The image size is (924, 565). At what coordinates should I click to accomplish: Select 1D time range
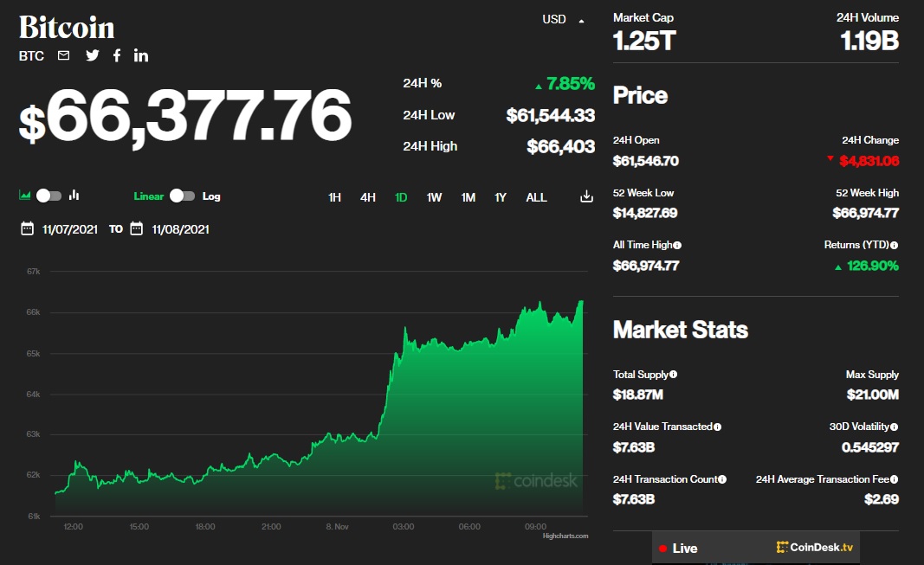(x=401, y=198)
